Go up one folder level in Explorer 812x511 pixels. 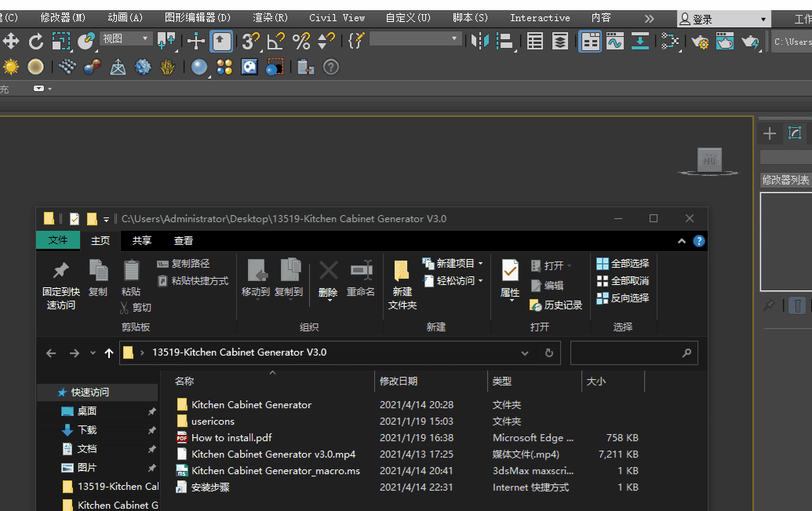click(109, 353)
